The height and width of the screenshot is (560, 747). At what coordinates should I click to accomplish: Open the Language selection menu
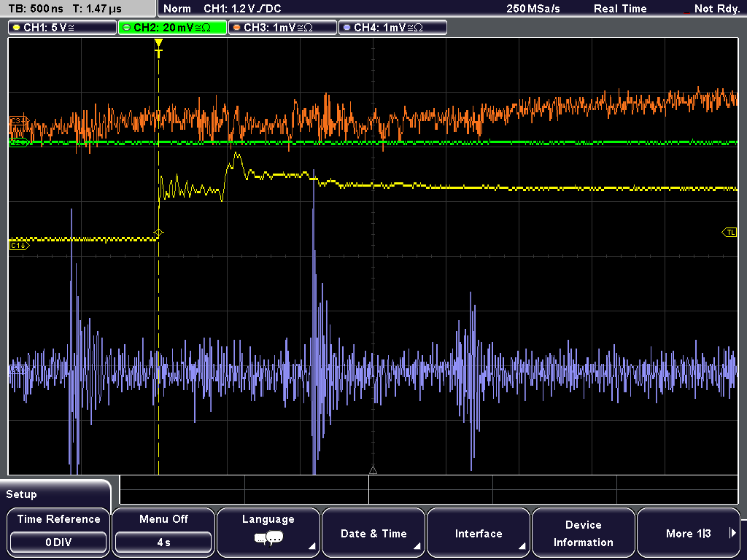268,532
